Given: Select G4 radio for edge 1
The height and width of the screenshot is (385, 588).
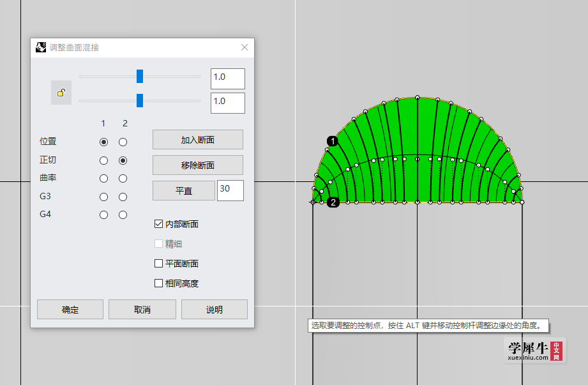Looking at the screenshot, I should click(x=103, y=215).
